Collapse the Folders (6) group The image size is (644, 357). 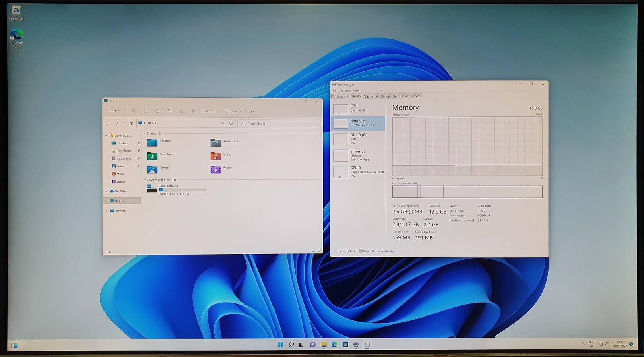tap(145, 133)
